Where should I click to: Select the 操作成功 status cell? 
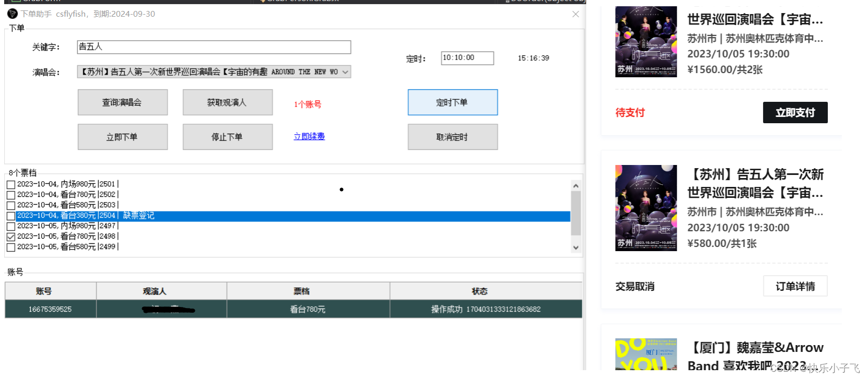point(486,309)
